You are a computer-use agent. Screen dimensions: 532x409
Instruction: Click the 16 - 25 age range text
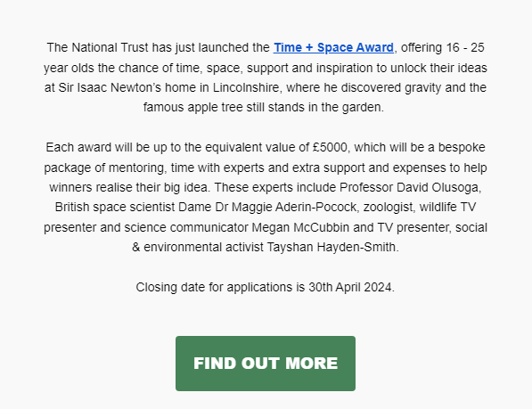point(465,48)
